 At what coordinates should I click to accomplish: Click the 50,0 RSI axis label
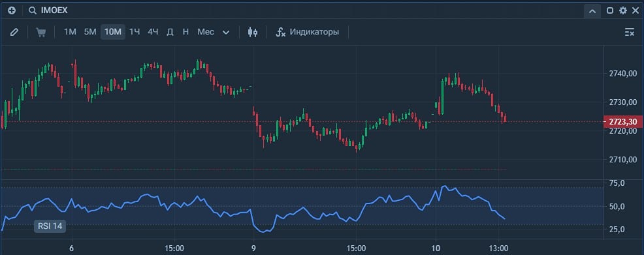pyautogui.click(x=617, y=206)
